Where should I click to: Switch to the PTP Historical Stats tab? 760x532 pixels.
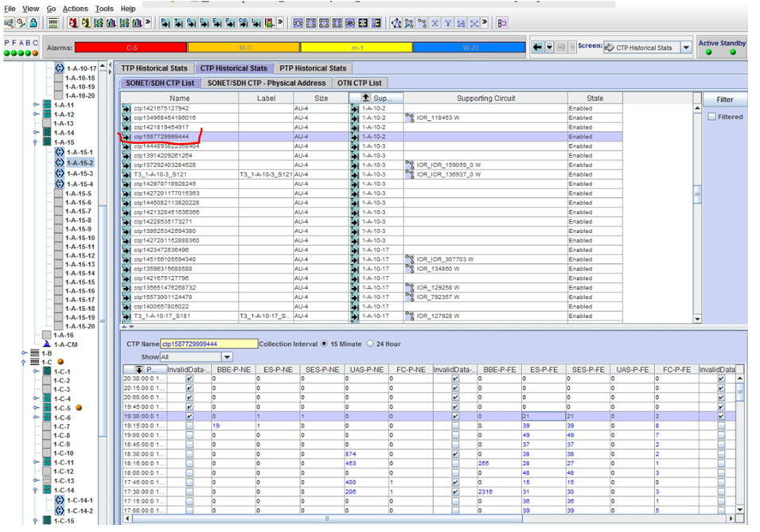tap(312, 68)
